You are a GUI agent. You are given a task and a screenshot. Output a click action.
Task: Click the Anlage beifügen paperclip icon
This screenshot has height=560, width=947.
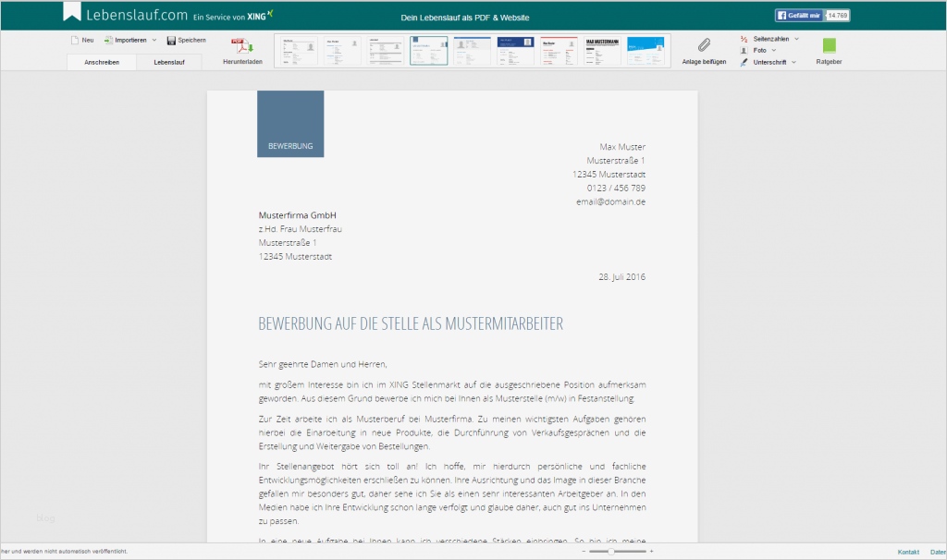(704, 44)
